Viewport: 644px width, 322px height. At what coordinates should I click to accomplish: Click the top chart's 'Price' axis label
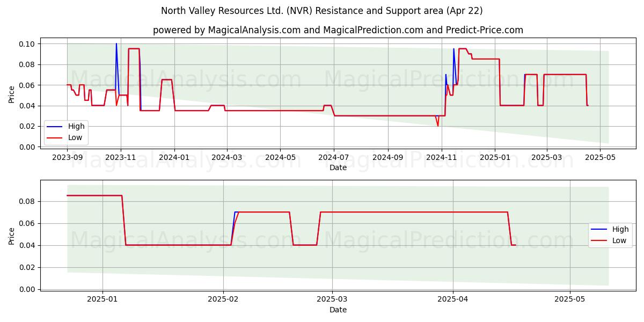click(x=12, y=93)
